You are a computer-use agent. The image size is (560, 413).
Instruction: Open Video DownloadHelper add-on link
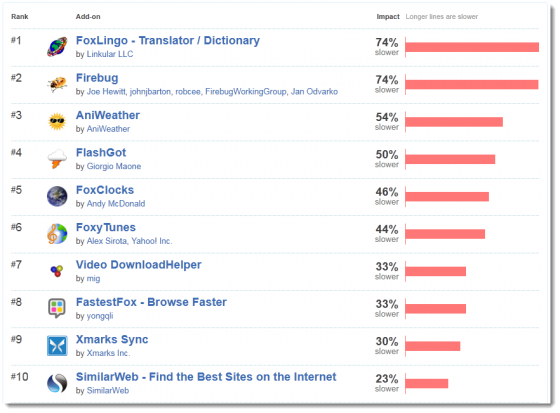(x=139, y=265)
